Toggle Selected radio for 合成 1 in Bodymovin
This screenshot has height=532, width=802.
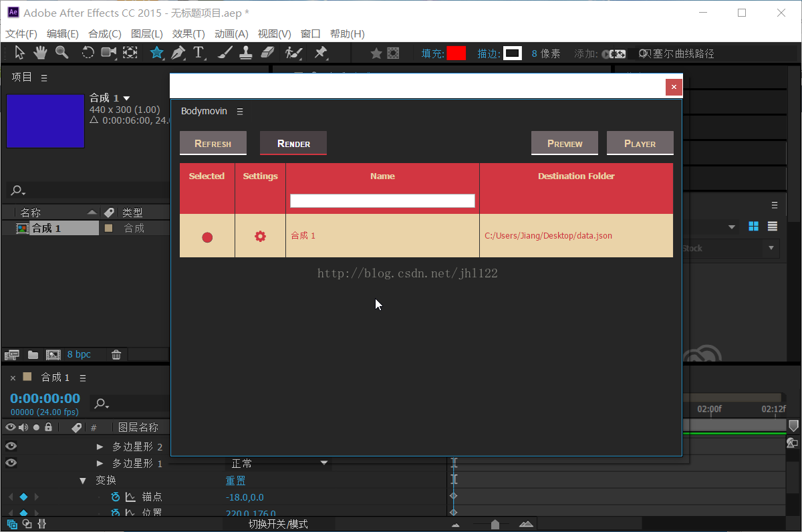[207, 237]
